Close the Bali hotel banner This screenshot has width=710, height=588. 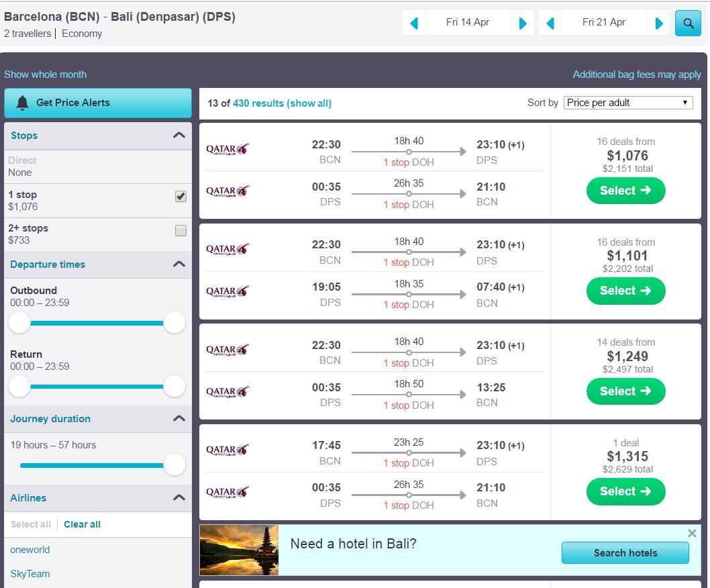click(x=692, y=533)
